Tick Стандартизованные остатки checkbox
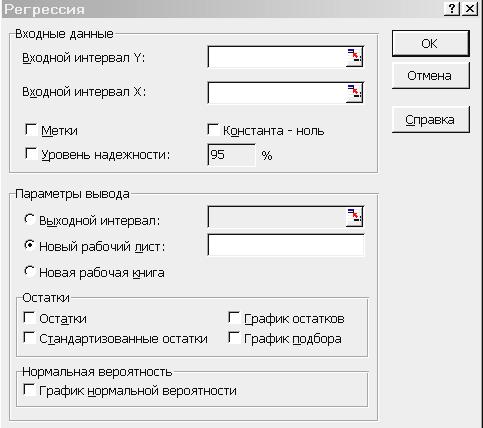The image size is (483, 428). tap(29, 338)
